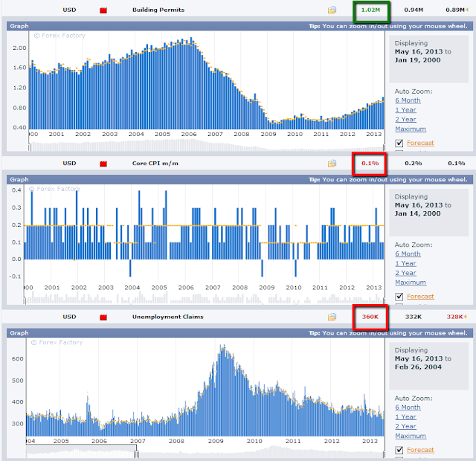Viewport: 476px width, 461px height.
Task: Select 1 Year zoom for Building Permits
Action: point(405,110)
